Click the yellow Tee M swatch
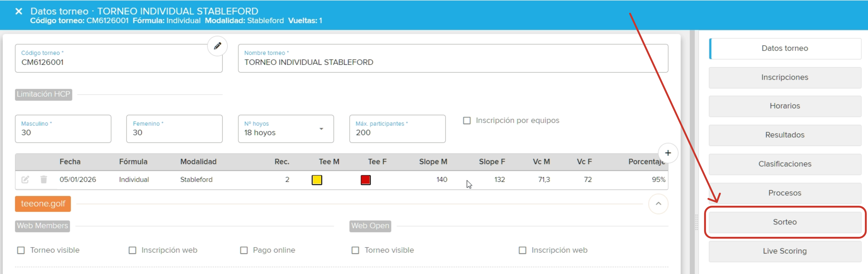Screen dimensions: 868x274 click(x=317, y=180)
